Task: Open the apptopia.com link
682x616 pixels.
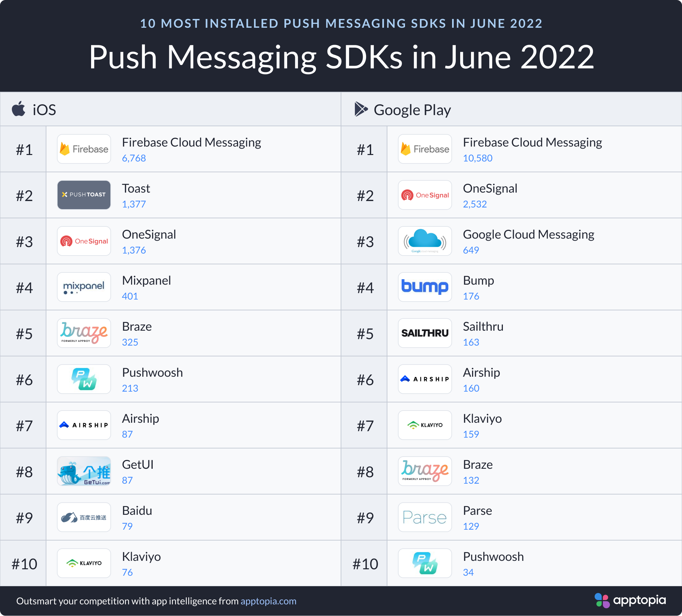Action: (x=268, y=601)
